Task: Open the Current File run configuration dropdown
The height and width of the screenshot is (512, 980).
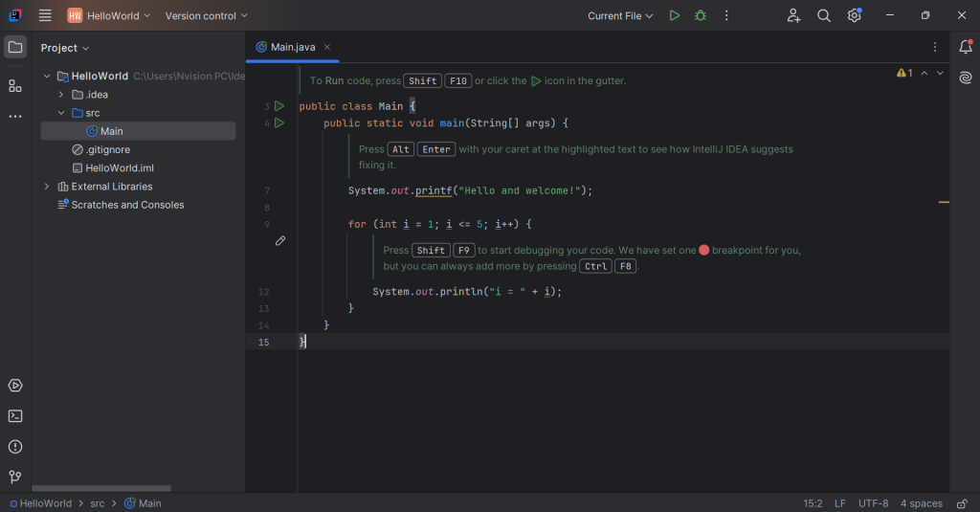Action: [x=620, y=15]
